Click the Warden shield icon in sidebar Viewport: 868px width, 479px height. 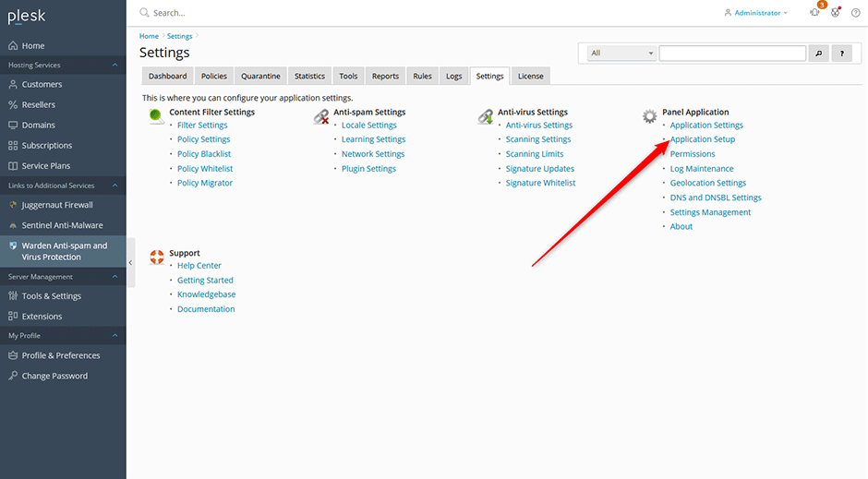pyautogui.click(x=13, y=245)
